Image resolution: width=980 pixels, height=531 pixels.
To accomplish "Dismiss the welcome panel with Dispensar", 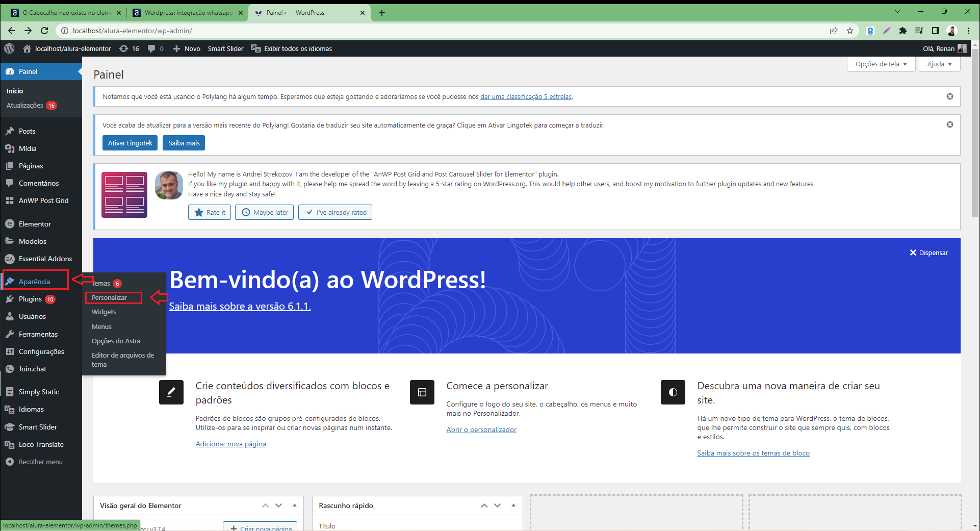I will tap(929, 252).
